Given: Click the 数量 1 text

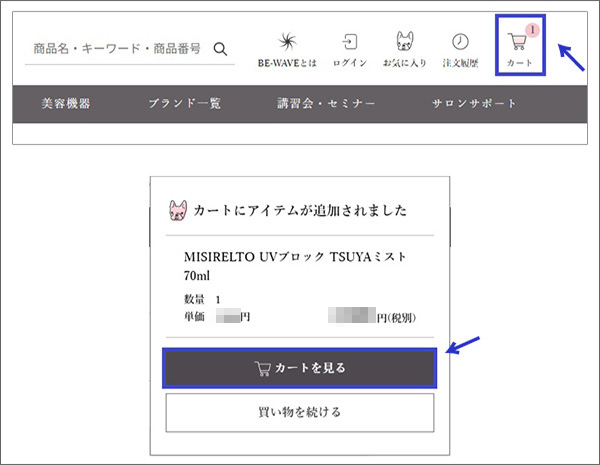Looking at the screenshot, I should [x=202, y=299].
